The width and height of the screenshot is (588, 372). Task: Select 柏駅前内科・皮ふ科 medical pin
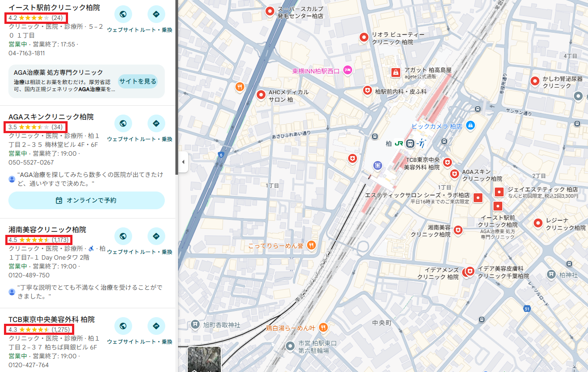click(x=367, y=90)
